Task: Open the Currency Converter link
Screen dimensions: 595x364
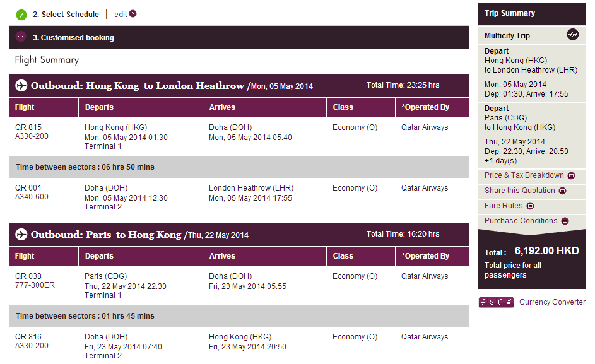Action: tap(552, 302)
